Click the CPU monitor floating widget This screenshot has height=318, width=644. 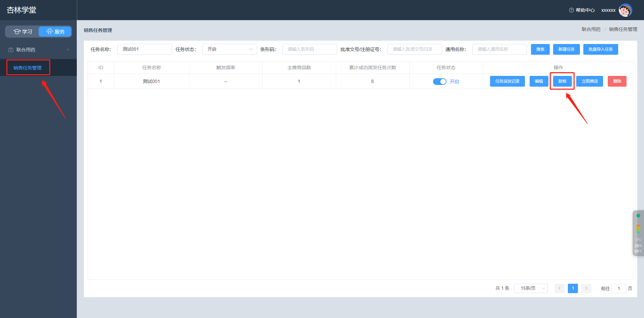[638, 233]
